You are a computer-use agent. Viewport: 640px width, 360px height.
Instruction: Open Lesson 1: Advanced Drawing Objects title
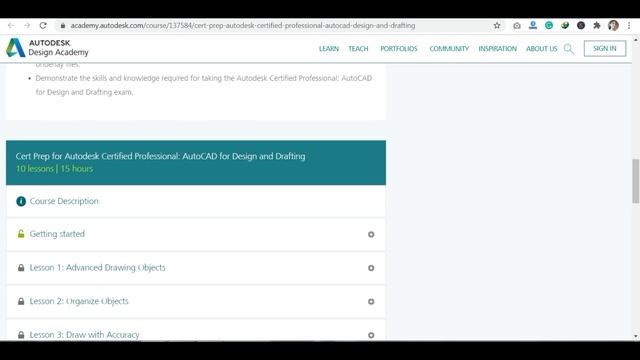[98, 268]
